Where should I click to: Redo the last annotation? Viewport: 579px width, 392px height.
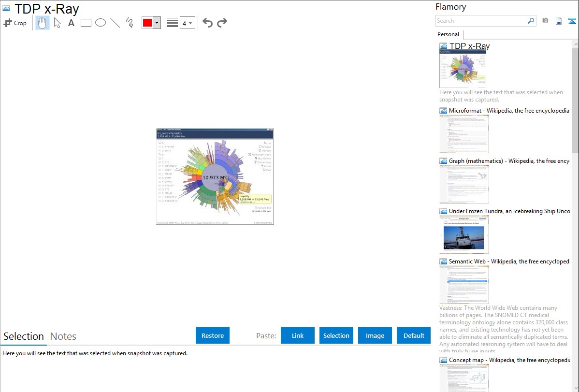pos(222,23)
